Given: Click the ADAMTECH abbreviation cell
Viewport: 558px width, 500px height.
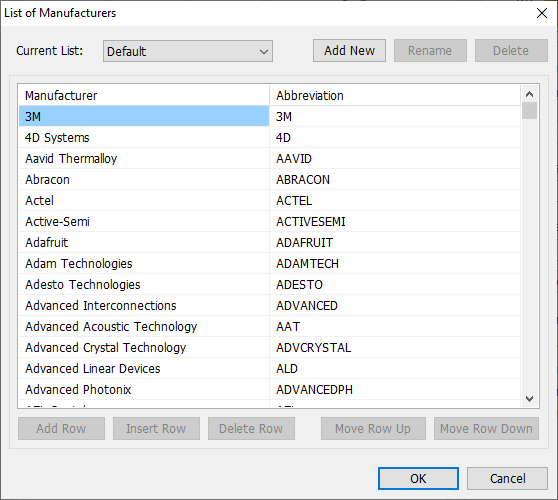Looking at the screenshot, I should tap(395, 263).
